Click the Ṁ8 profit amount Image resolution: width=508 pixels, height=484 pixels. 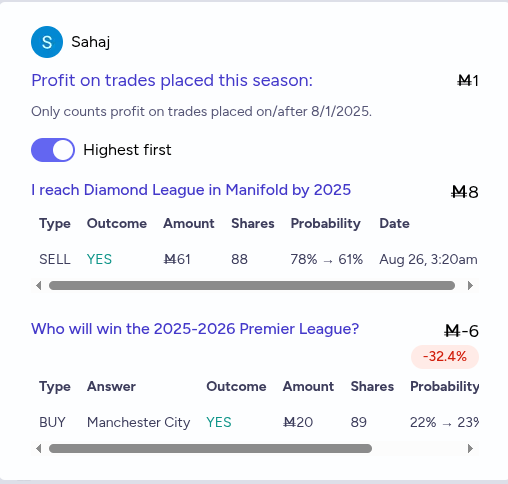click(465, 192)
